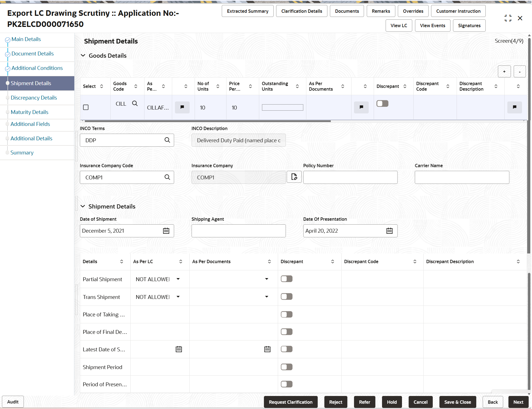Screen dimensions: 532x409
Task: Go to Main Details step
Action: pyautogui.click(x=26, y=39)
